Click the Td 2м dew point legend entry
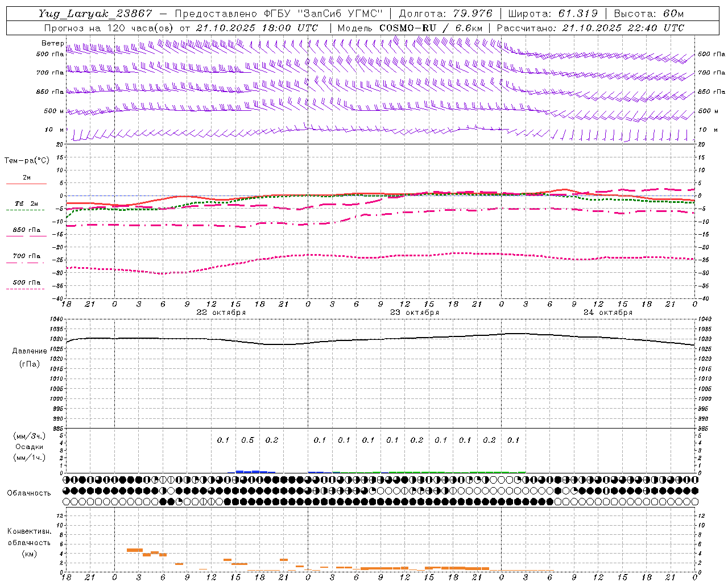 (x=27, y=203)
